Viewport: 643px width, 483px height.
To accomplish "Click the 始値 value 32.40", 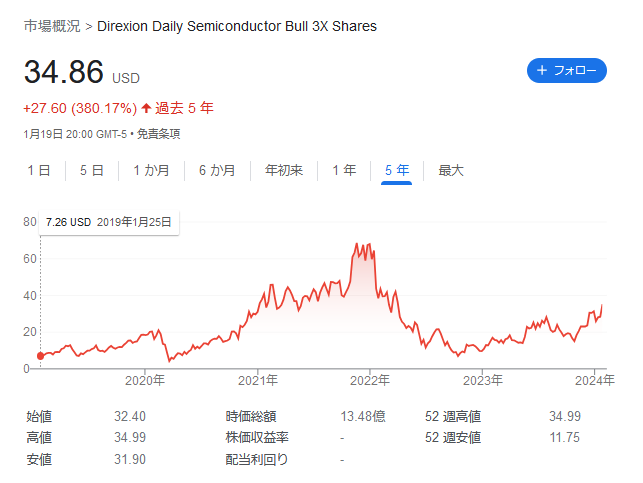I will (130, 417).
